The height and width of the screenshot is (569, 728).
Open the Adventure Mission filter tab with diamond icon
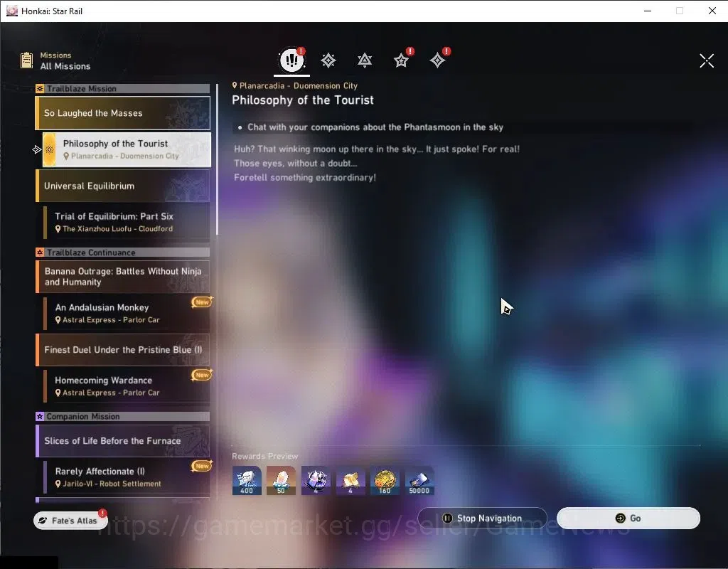[x=438, y=60]
